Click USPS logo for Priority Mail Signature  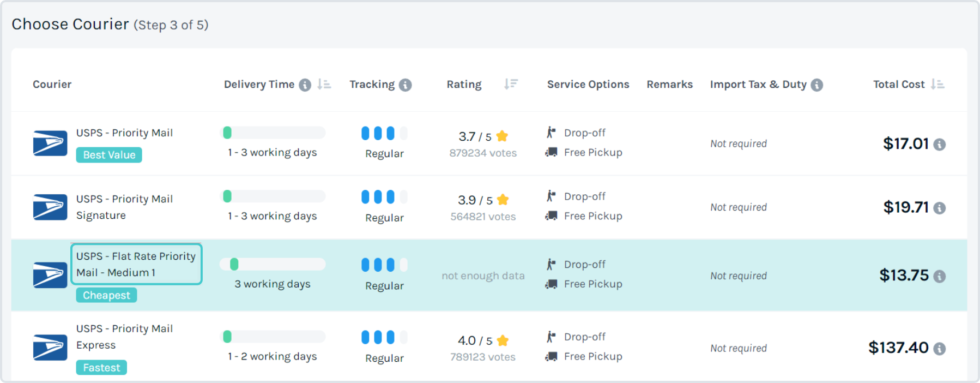pos(50,207)
